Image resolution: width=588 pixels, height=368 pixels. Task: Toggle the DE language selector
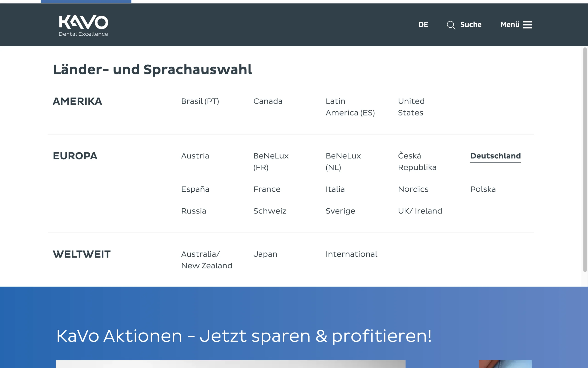tap(423, 25)
